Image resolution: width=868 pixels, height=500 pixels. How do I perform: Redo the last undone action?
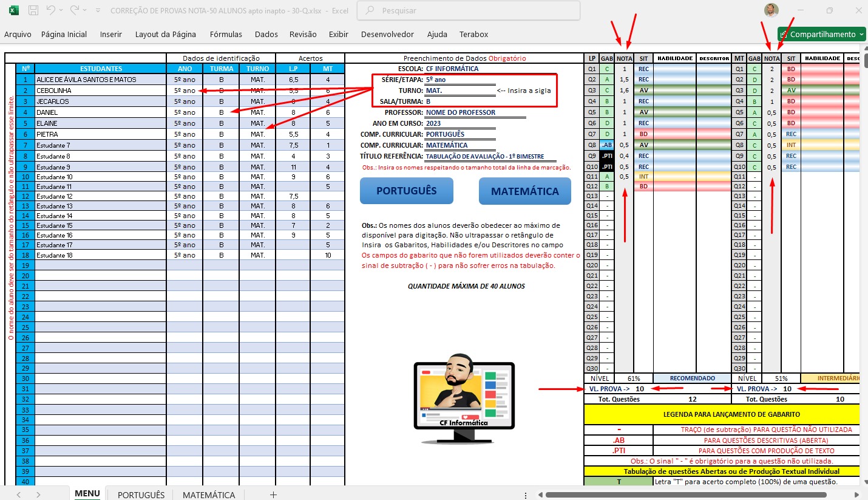point(75,10)
